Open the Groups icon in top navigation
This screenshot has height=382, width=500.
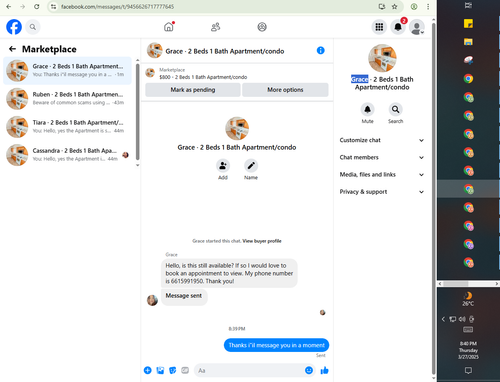click(262, 27)
